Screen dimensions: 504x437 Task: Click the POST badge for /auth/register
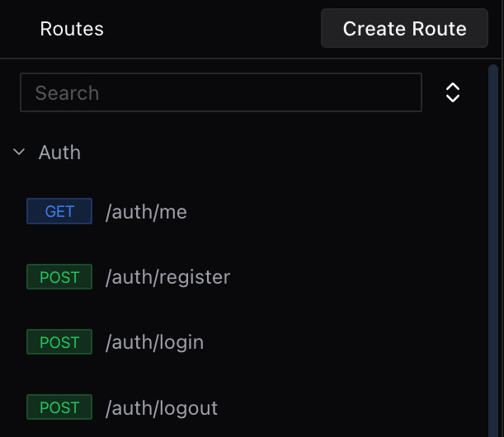59,277
